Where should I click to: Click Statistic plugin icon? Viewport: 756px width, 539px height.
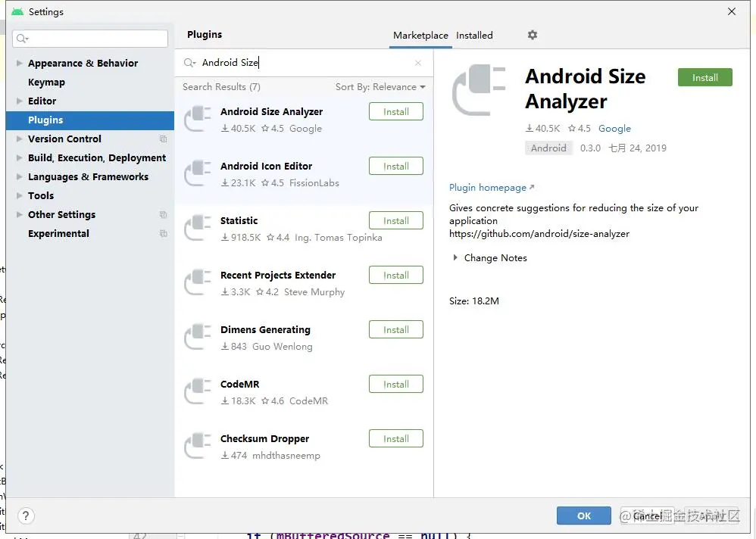198,227
